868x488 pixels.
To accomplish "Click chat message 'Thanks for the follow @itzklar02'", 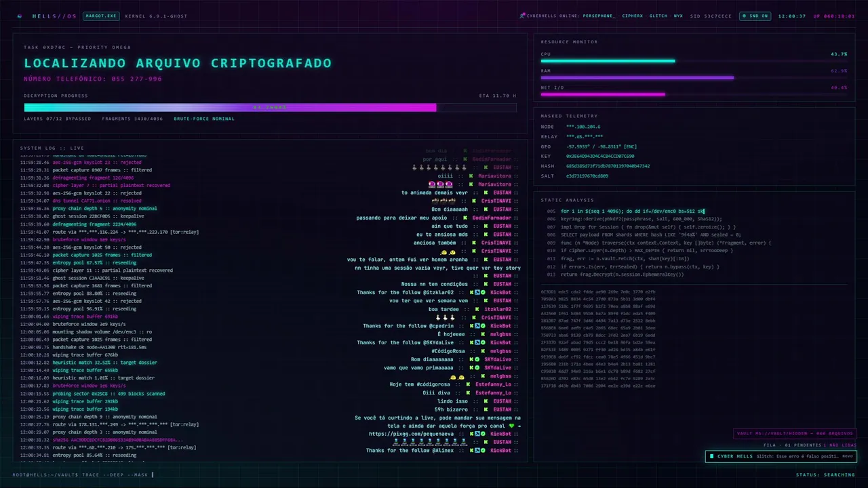I will coord(405,293).
